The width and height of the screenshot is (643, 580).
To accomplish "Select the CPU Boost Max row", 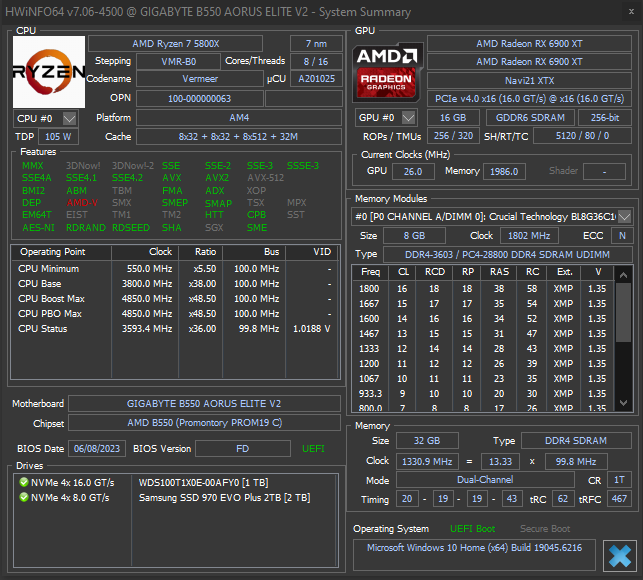I will [174, 299].
